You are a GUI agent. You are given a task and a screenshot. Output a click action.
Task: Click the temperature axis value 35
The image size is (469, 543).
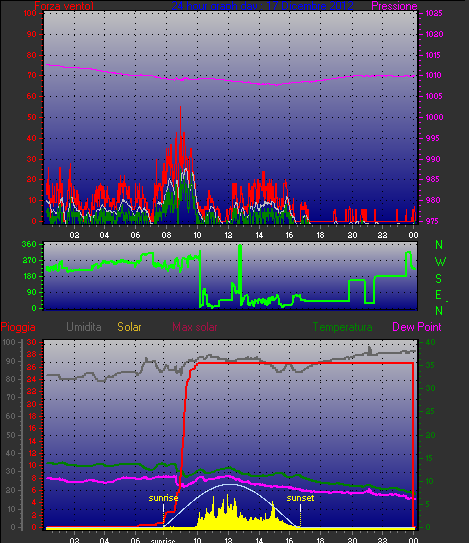click(430, 365)
